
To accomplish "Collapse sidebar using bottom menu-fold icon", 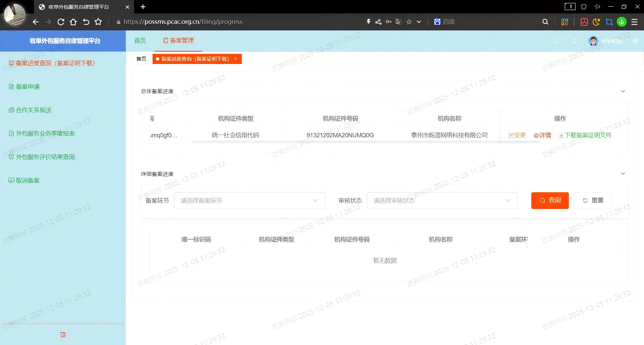I will pyautogui.click(x=63, y=335).
